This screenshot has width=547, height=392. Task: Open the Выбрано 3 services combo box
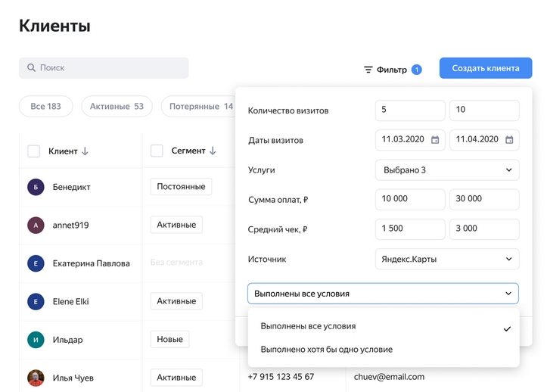coord(447,170)
